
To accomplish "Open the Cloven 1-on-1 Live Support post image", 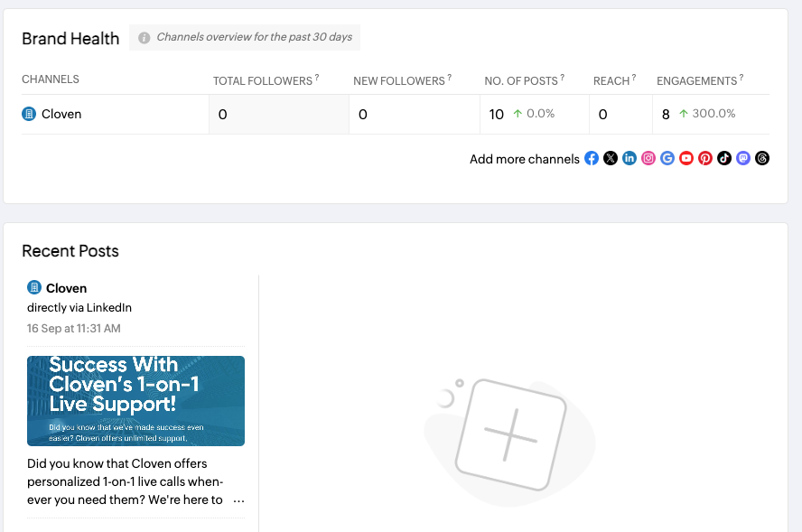I will [x=135, y=400].
